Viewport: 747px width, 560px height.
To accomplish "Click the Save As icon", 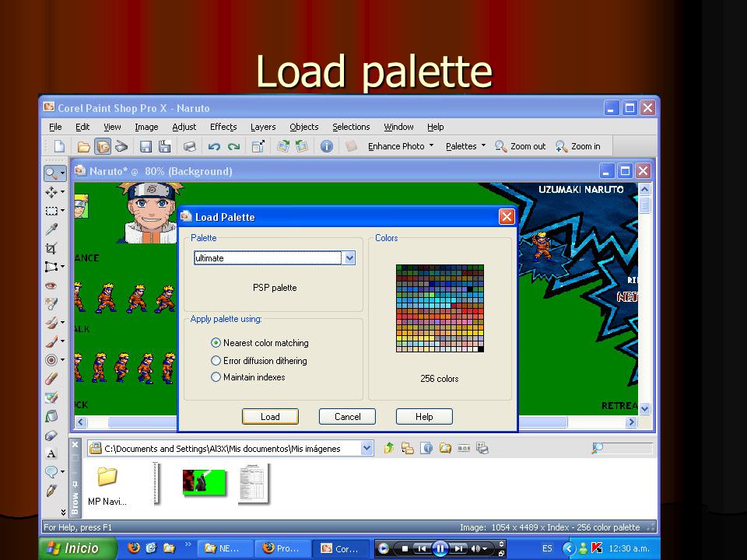I will tap(165, 146).
